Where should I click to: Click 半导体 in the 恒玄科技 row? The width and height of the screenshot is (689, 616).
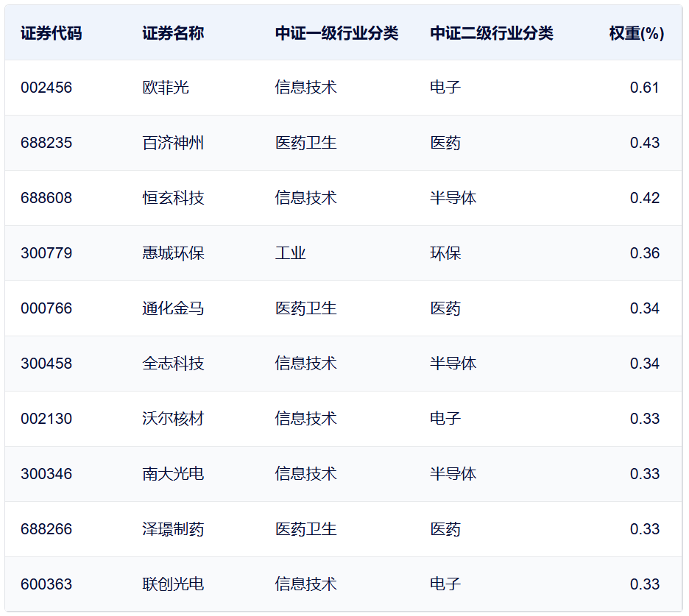[453, 198]
